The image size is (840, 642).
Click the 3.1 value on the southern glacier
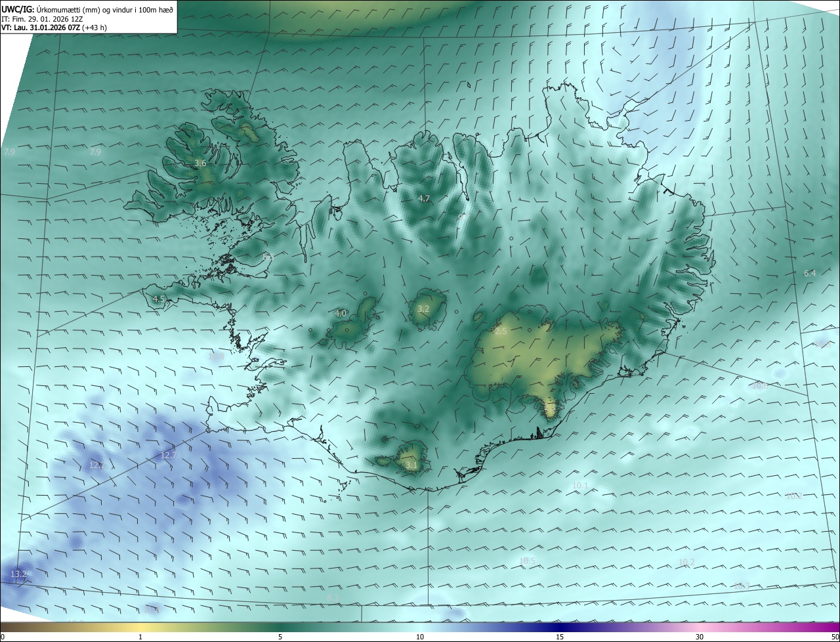[x=411, y=465]
